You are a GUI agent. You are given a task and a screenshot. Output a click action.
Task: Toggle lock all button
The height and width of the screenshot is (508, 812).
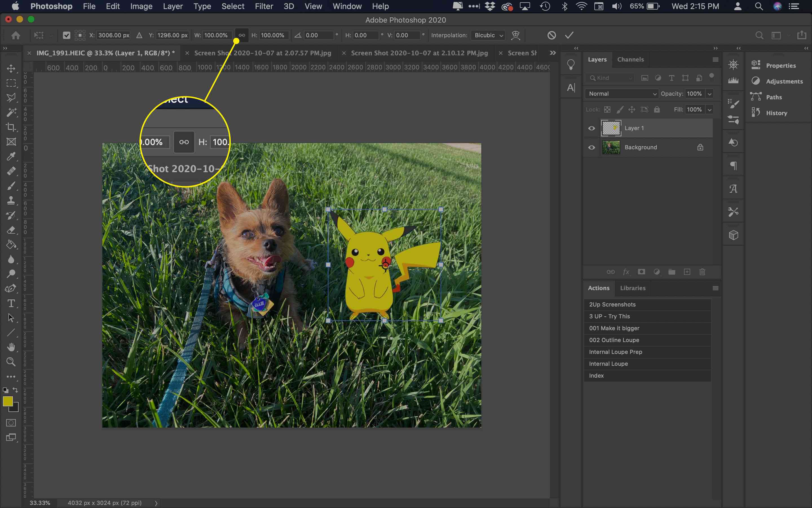coord(657,110)
